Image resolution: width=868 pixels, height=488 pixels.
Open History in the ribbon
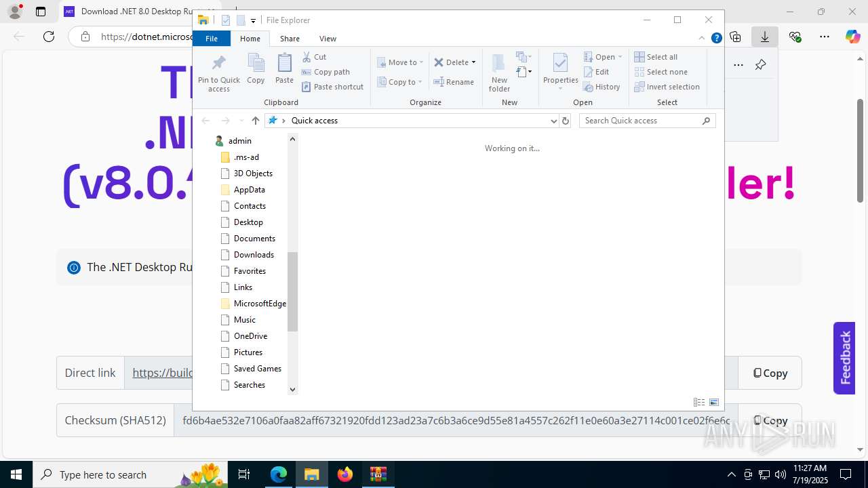tap(601, 87)
